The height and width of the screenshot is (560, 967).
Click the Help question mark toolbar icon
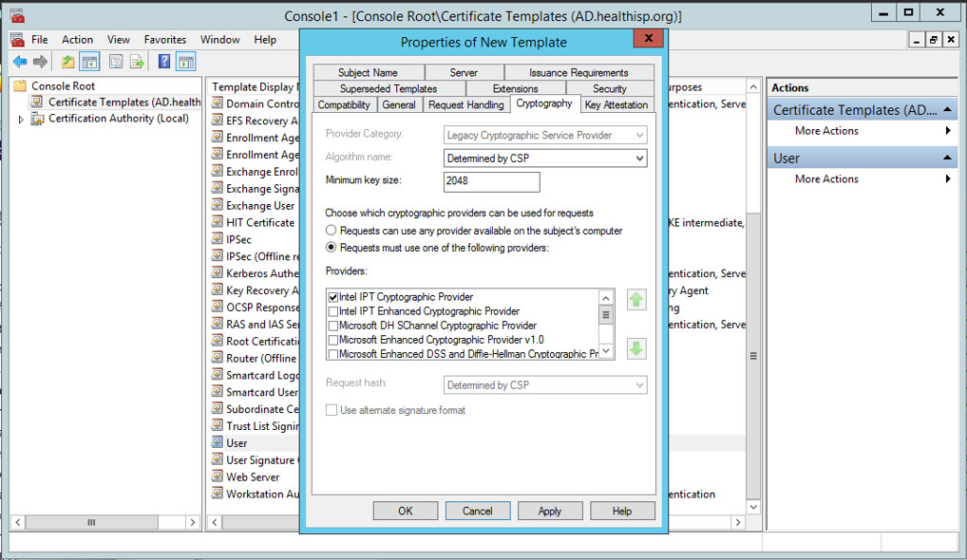click(164, 62)
